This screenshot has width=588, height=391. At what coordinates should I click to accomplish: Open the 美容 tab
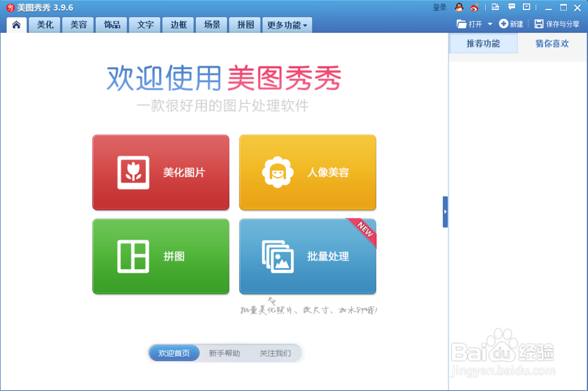click(x=78, y=25)
